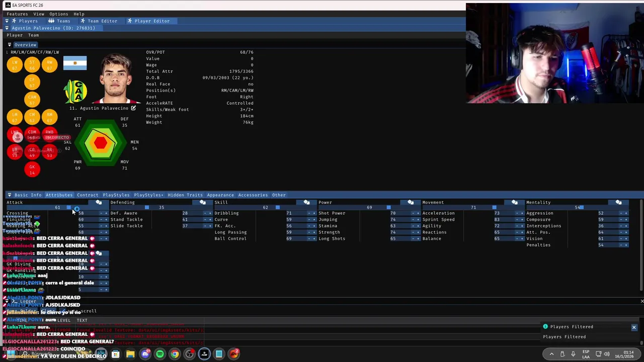
Task: Open the Accessories tab
Action: click(253, 195)
